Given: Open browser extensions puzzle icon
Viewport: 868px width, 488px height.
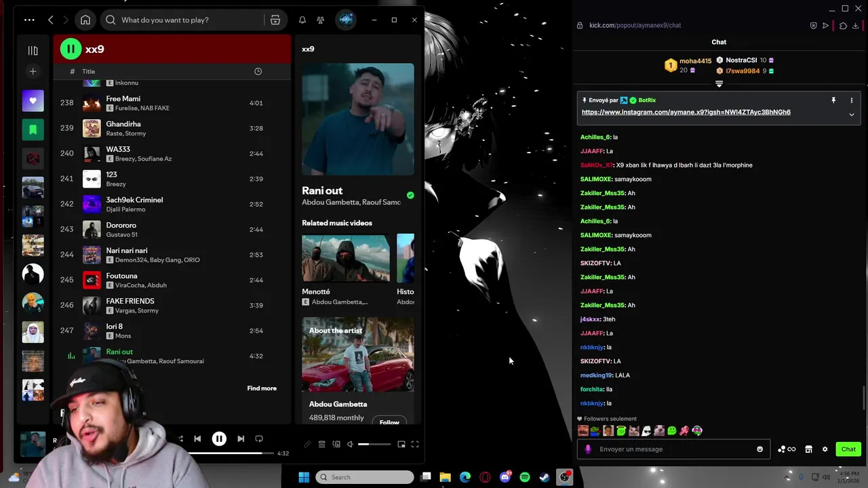Looking at the screenshot, I should [x=843, y=25].
